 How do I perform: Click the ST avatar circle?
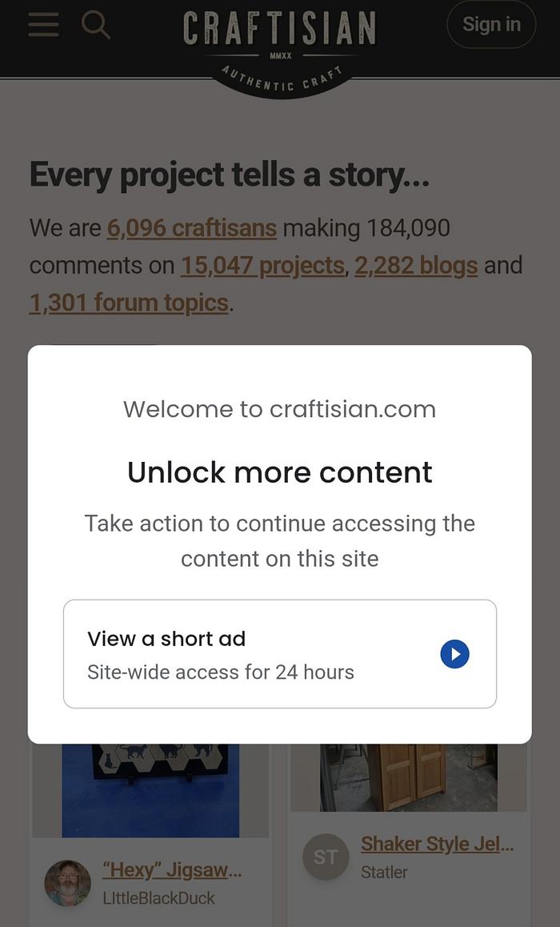[x=326, y=857]
